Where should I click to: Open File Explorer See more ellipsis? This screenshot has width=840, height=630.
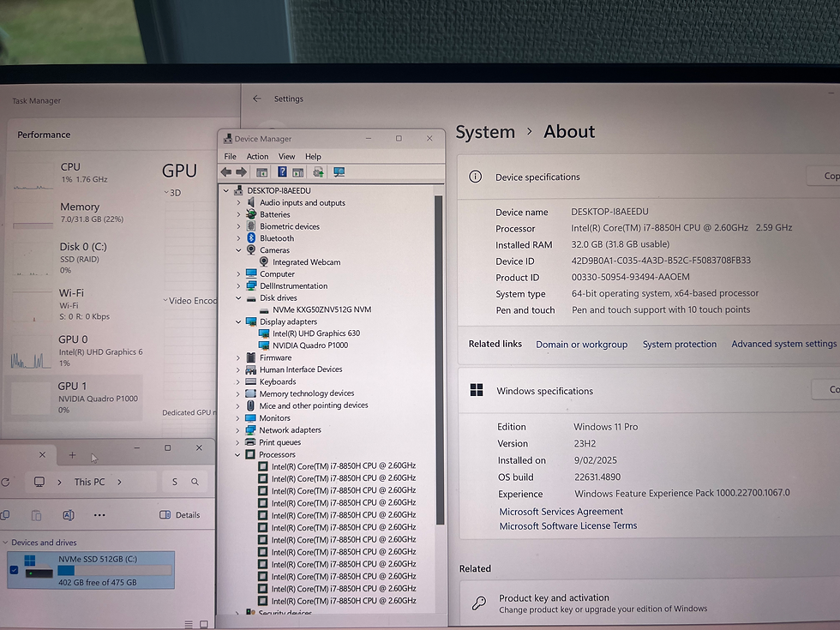99,515
